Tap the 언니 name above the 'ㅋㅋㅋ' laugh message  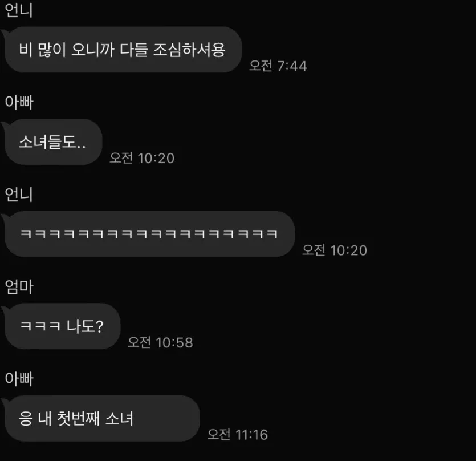click(18, 195)
